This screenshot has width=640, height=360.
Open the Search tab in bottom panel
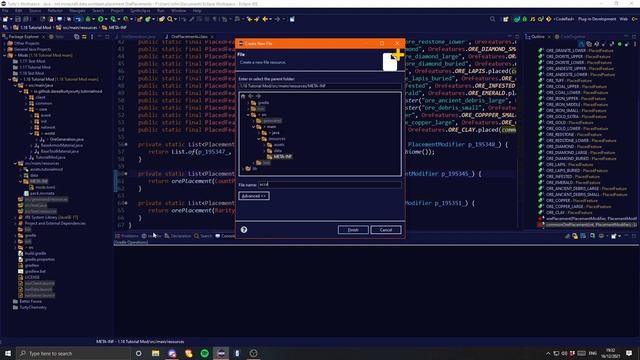point(203,236)
